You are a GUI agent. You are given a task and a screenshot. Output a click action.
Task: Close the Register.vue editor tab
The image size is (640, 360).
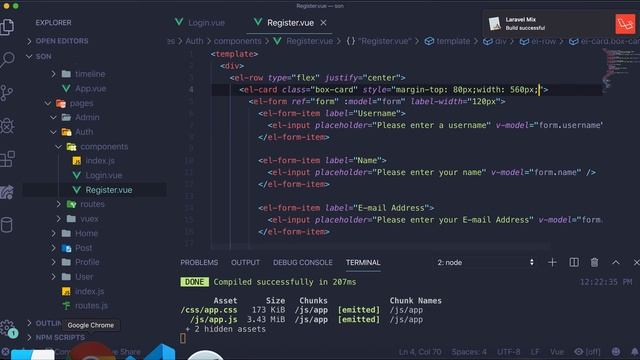(x=323, y=23)
